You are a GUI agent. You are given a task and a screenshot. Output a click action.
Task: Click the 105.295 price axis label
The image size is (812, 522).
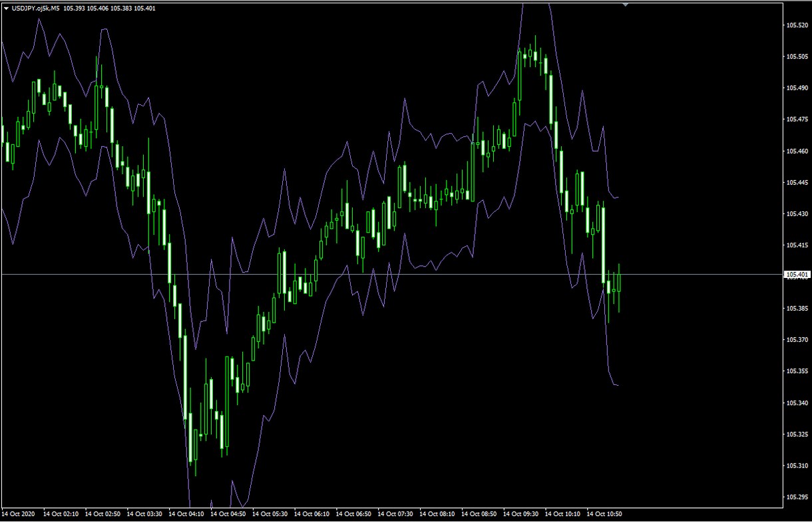797,497
